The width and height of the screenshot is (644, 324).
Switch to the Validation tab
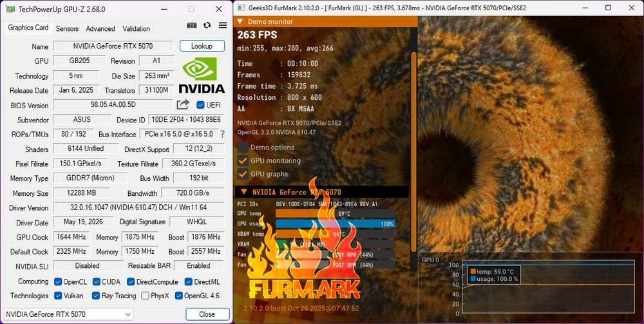tap(136, 28)
